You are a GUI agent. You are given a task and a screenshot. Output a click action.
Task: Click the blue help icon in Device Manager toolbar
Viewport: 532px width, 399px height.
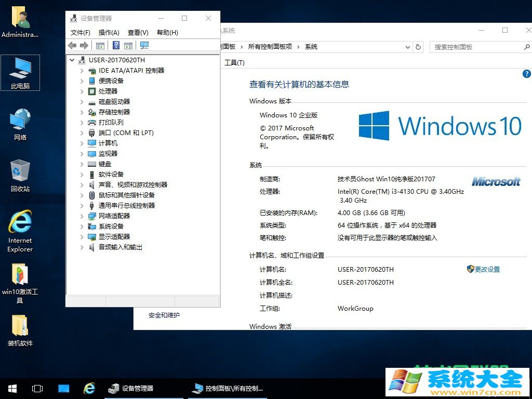click(x=116, y=46)
